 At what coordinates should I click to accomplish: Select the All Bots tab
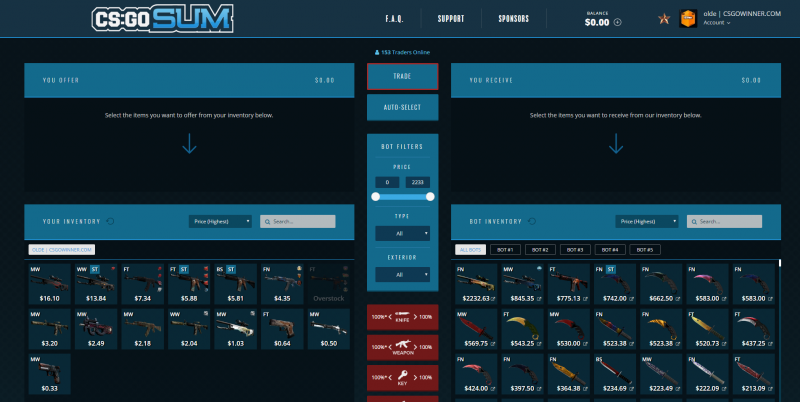click(x=470, y=250)
